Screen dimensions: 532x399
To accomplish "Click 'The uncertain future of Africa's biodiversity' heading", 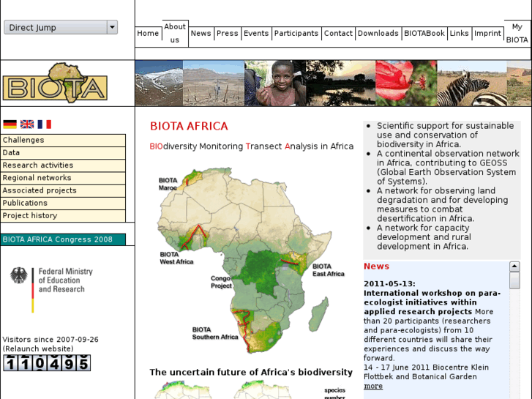I will 251,372.
